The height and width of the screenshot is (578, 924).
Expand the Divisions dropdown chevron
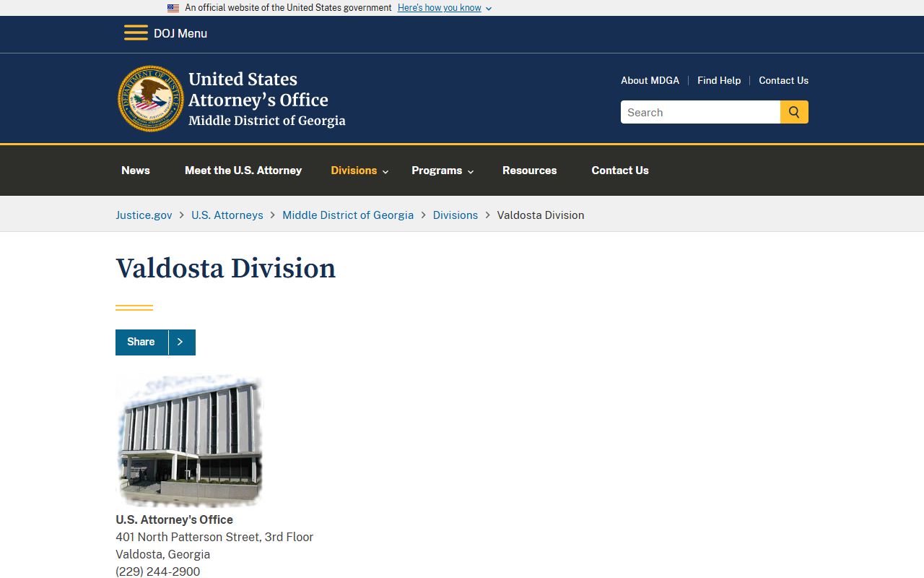pos(385,171)
